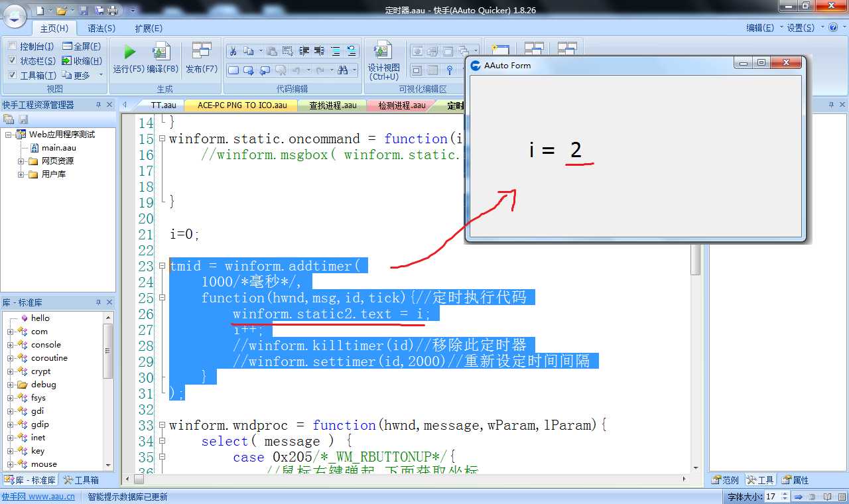Toggle the 工具箱(T) checkbox
The height and width of the screenshot is (504, 849).
[x=13, y=76]
